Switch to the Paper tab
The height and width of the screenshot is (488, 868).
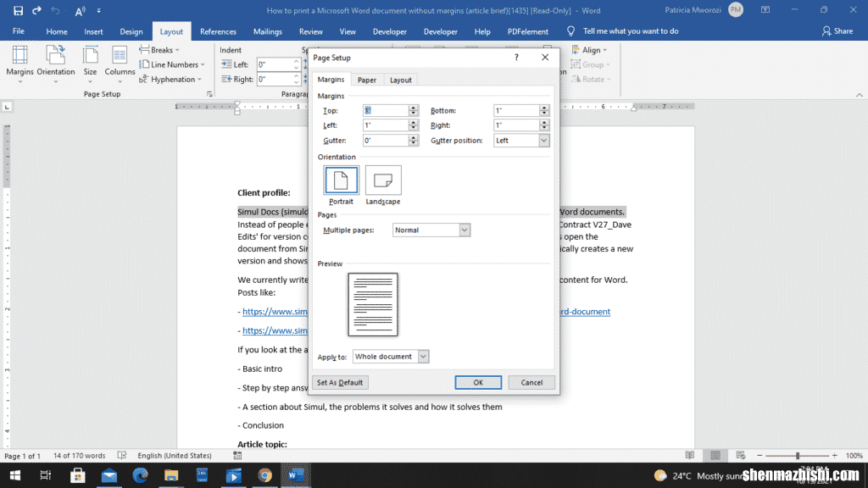[366, 80]
